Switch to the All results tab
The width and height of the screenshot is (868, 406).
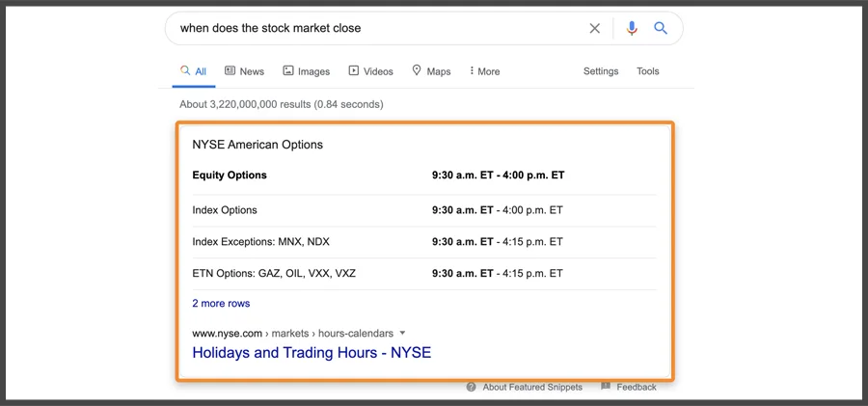click(x=194, y=71)
